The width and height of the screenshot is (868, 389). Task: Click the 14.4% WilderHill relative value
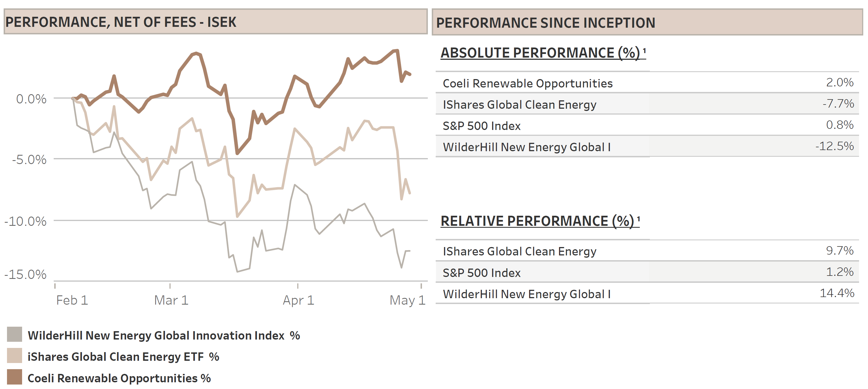tap(837, 293)
